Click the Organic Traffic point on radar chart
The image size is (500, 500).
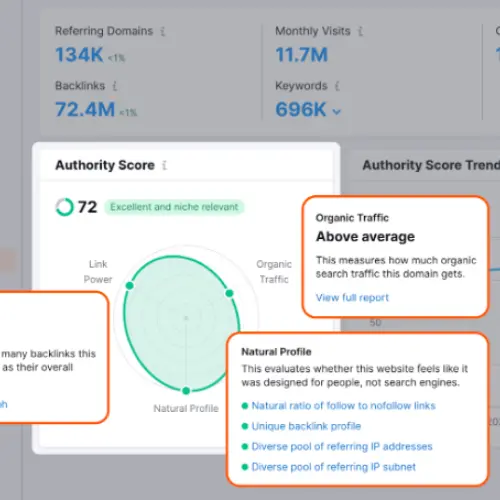[x=229, y=293]
